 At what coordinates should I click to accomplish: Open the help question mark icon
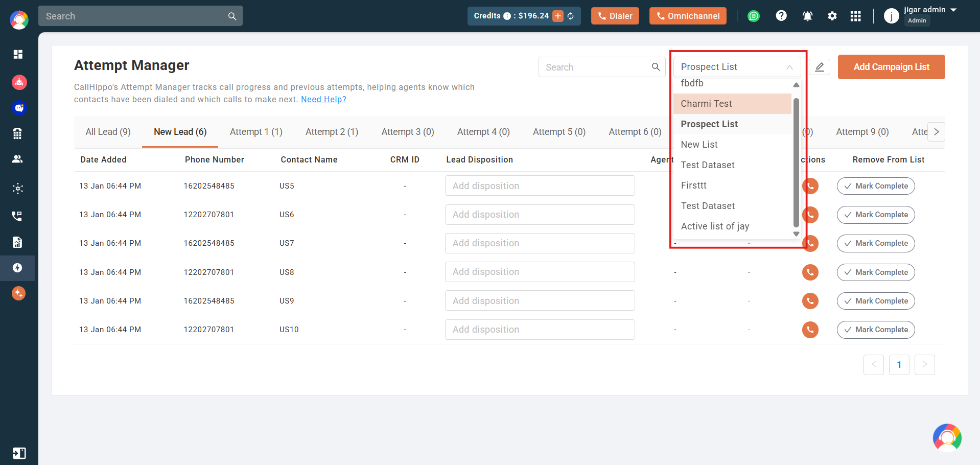pos(781,16)
